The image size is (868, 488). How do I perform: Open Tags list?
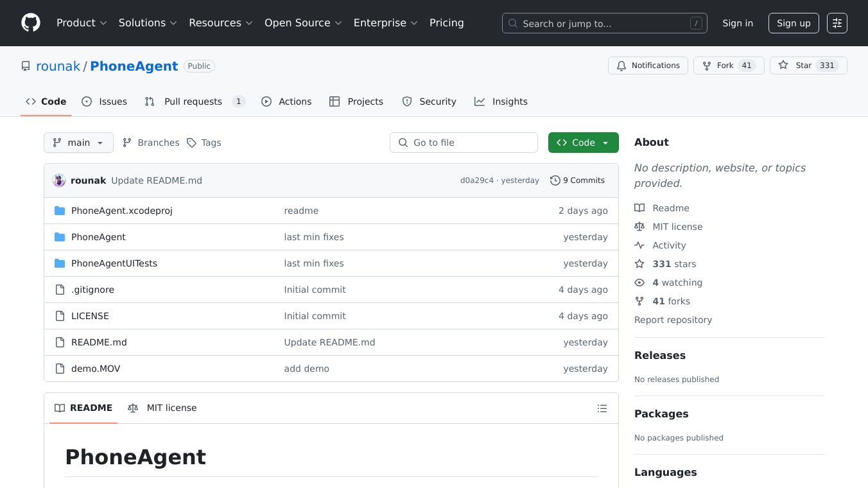(x=204, y=143)
